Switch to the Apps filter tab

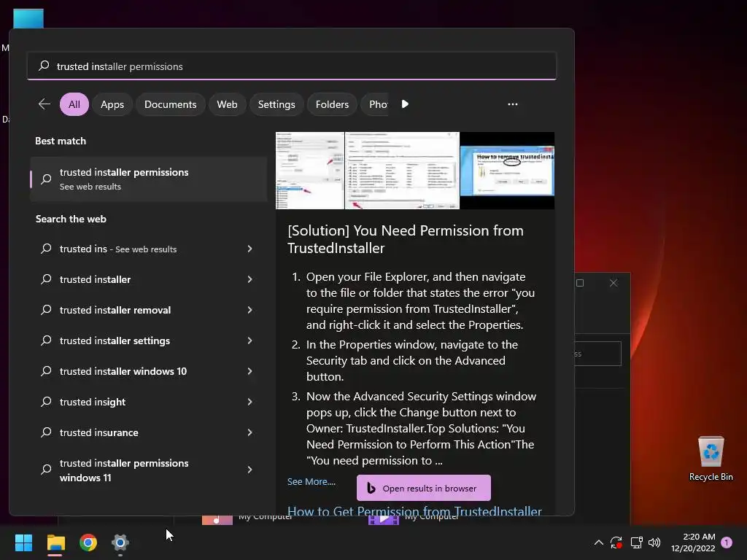click(112, 104)
